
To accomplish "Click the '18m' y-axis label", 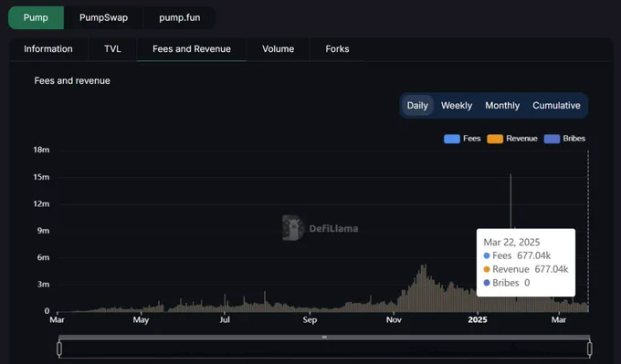I will [42, 150].
